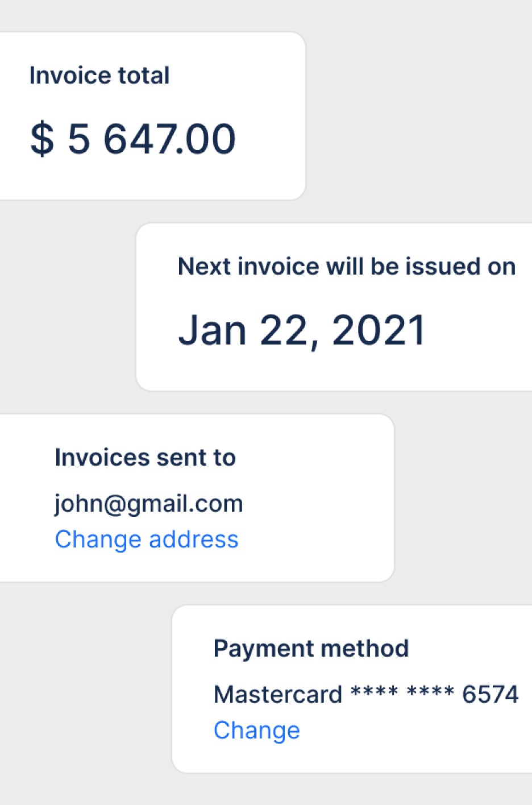Click the gray background beside Invoice total card
This screenshot has height=805, width=532.
point(421,114)
